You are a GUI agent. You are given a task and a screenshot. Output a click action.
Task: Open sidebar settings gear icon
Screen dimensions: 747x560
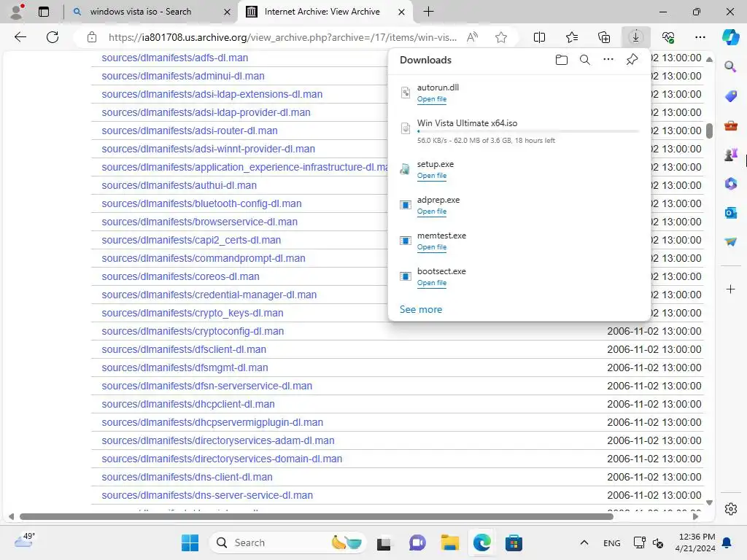point(730,509)
